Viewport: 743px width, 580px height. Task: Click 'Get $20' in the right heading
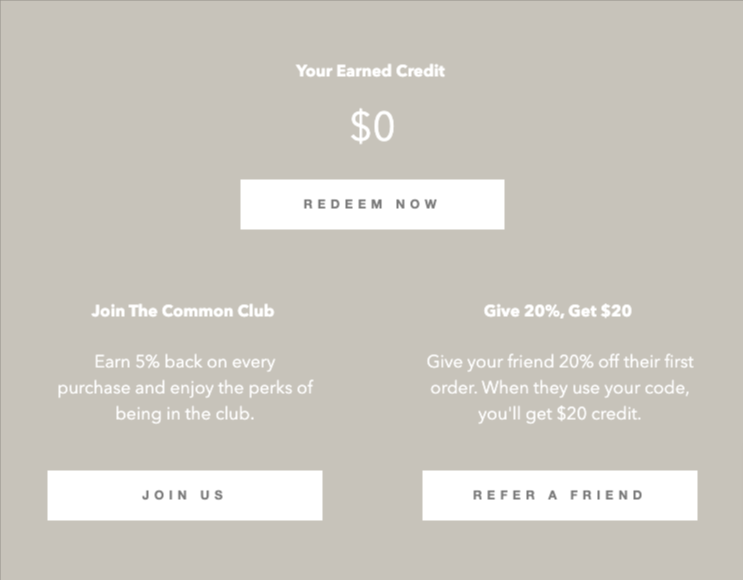point(600,311)
